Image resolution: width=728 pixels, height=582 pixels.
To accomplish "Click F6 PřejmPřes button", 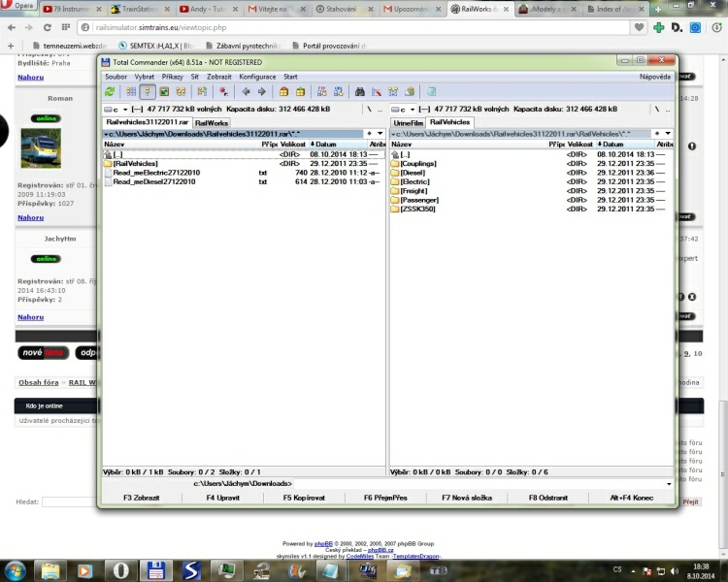I will (x=385, y=498).
